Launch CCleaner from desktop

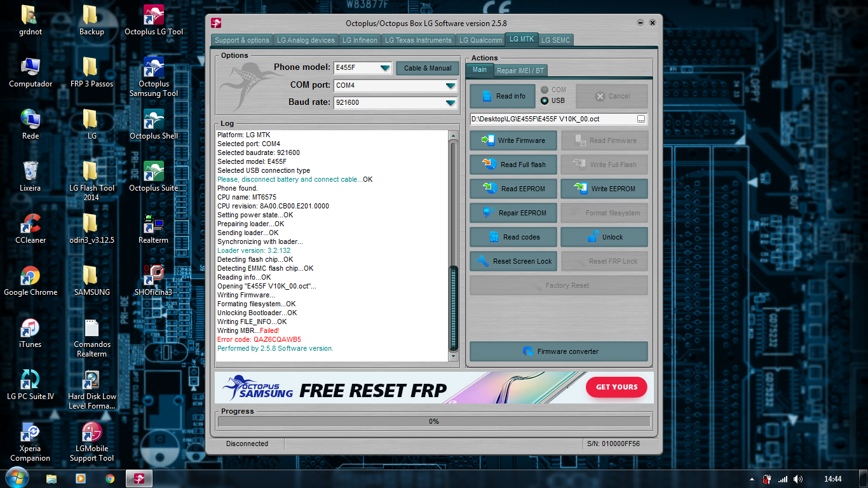click(31, 228)
